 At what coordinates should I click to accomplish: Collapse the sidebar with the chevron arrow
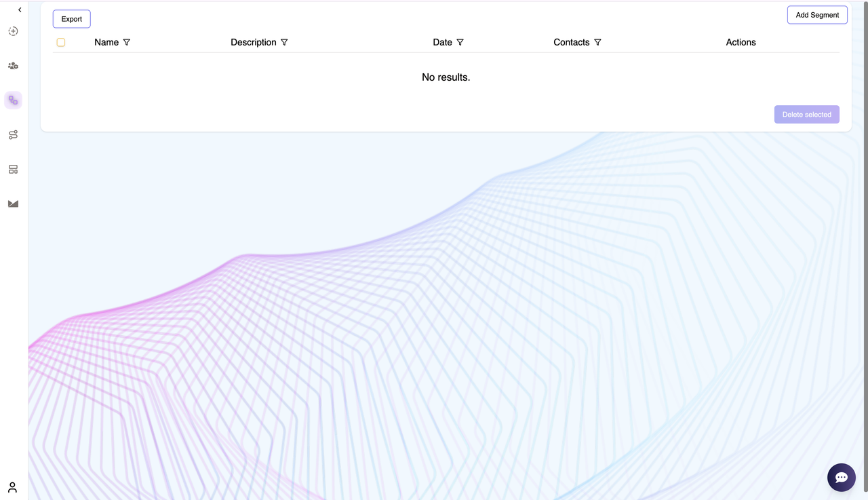pyautogui.click(x=20, y=9)
